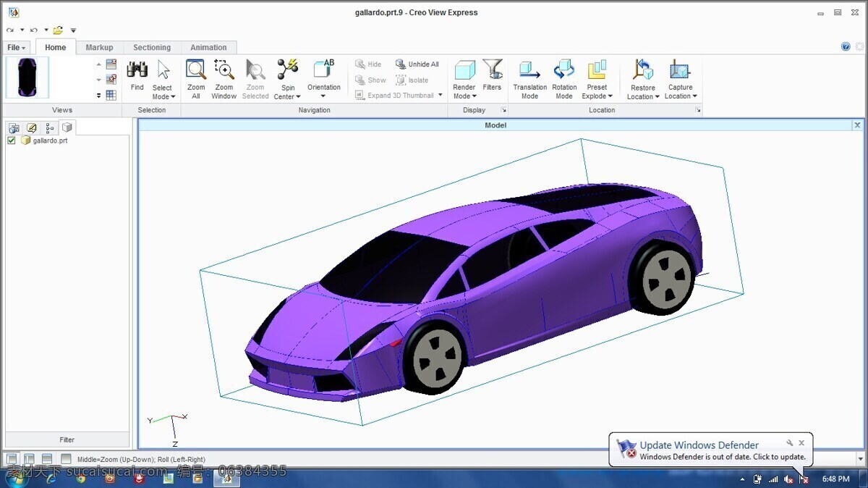The width and height of the screenshot is (868, 488).
Task: Open the File menu
Action: 17,47
